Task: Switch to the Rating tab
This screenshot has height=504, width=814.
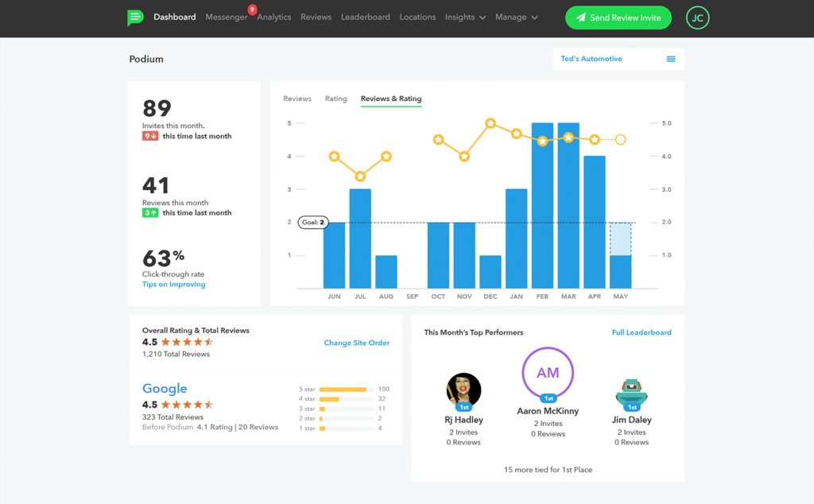Action: pyautogui.click(x=335, y=99)
